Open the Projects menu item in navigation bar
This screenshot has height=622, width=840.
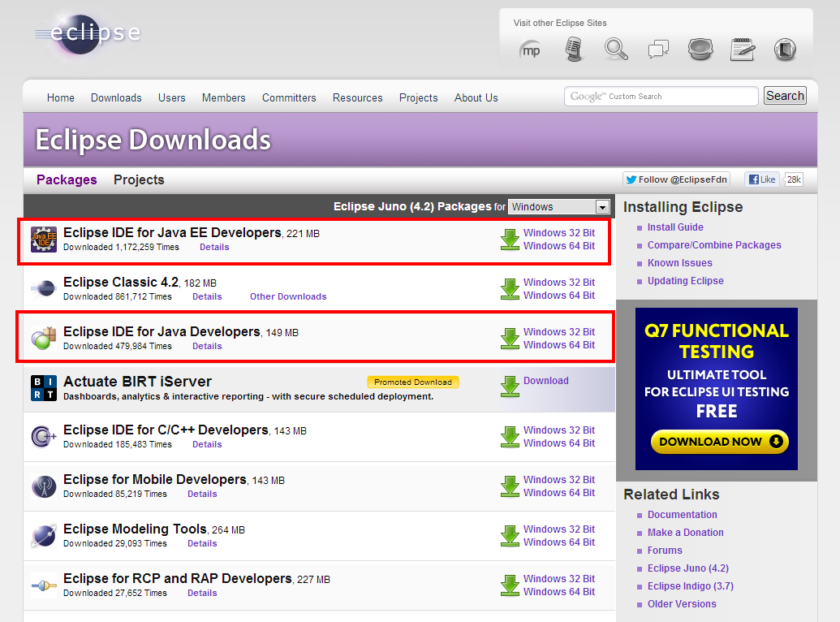(419, 97)
